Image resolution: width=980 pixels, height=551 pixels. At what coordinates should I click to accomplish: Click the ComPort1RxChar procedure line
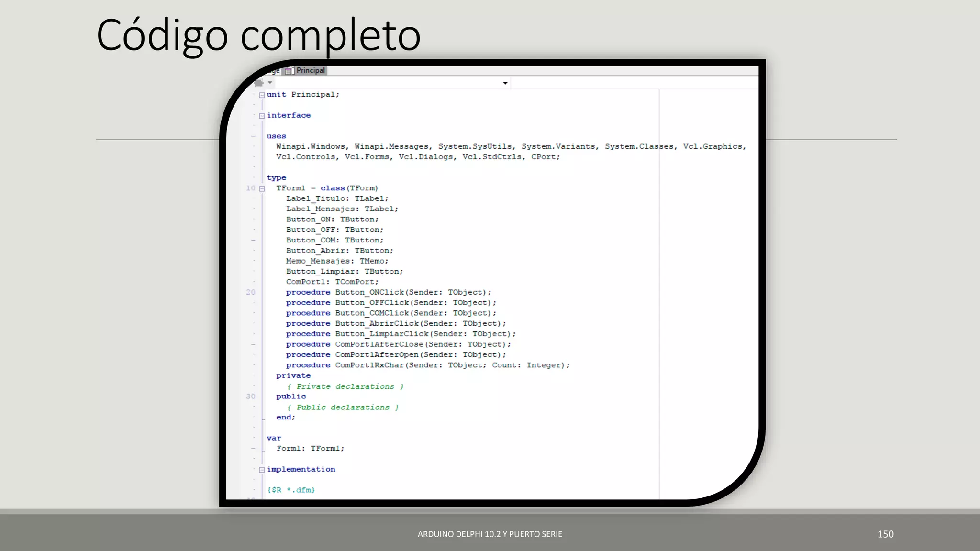coord(428,365)
